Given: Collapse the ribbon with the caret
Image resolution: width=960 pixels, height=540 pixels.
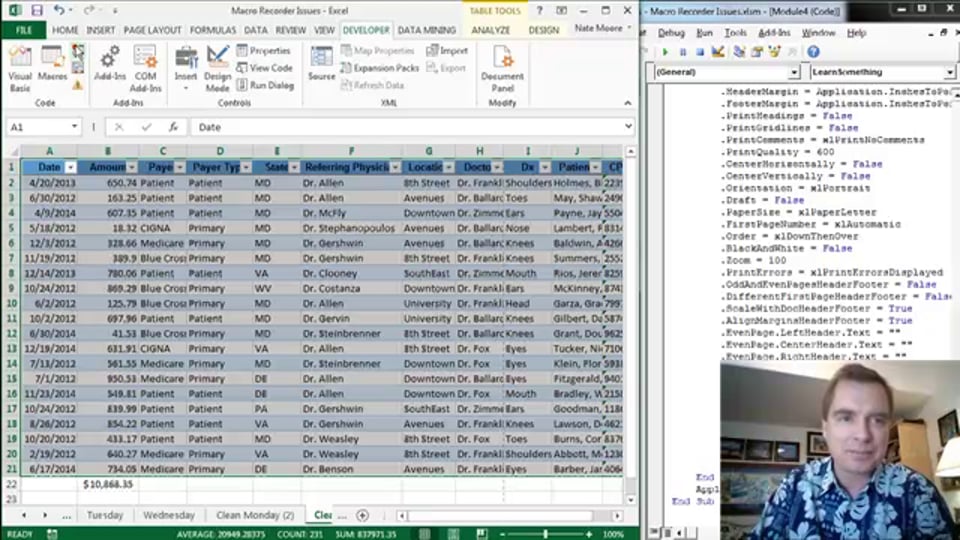Looking at the screenshot, I should point(628,103).
